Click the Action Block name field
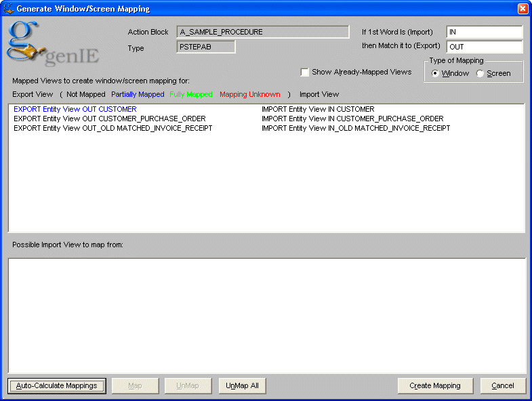532x401 pixels. [x=262, y=32]
